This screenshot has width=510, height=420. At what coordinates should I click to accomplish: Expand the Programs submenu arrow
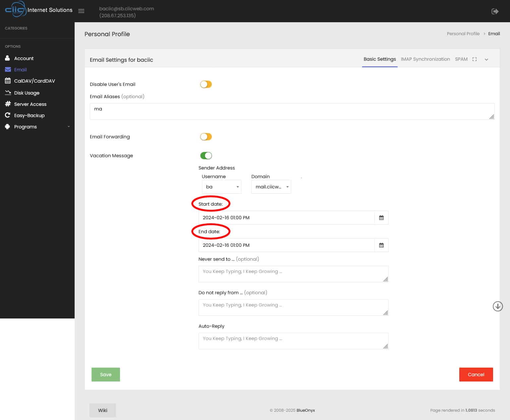point(69,127)
